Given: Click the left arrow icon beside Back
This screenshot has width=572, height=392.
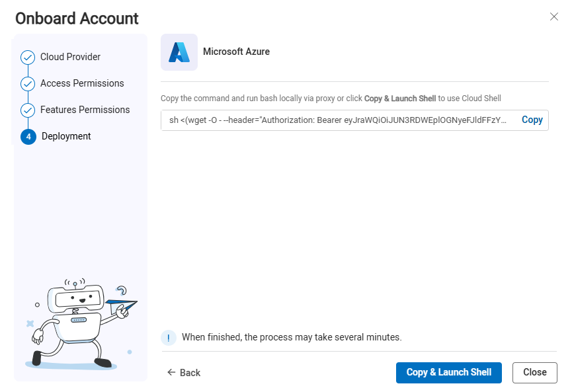Looking at the screenshot, I should [171, 373].
